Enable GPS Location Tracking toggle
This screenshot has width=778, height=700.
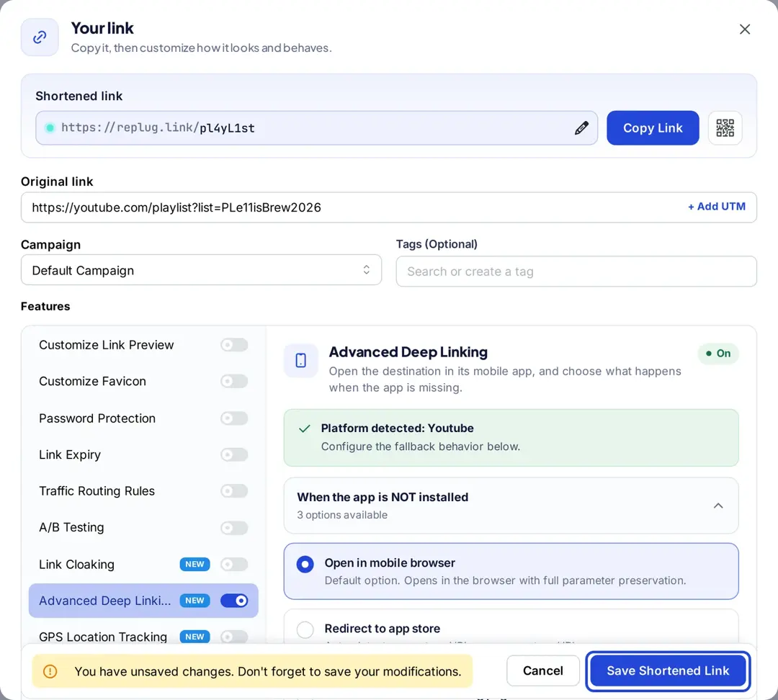(234, 637)
